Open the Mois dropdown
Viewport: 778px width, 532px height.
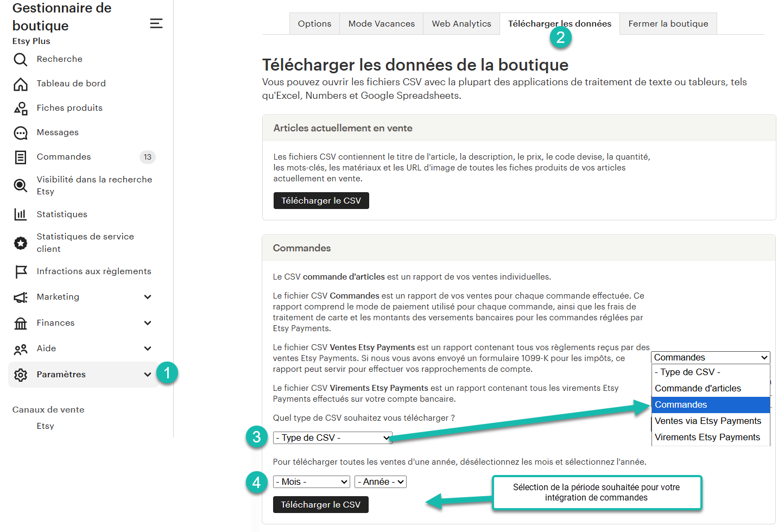pyautogui.click(x=312, y=482)
